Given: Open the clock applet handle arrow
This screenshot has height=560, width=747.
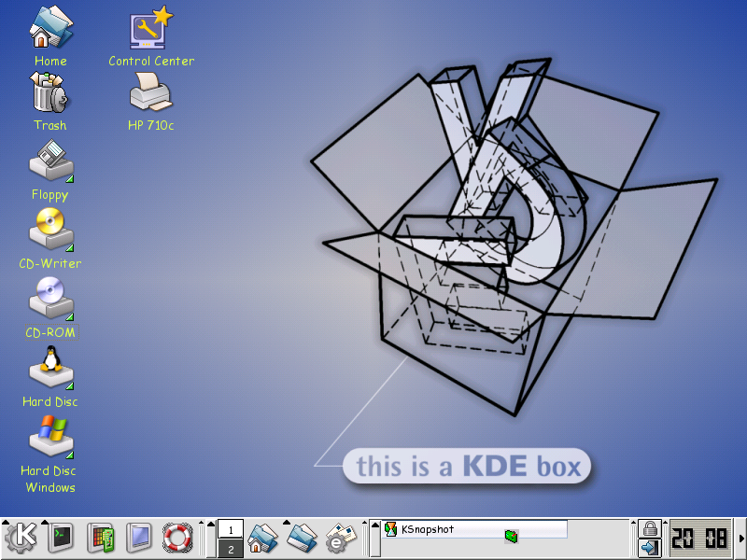Looking at the screenshot, I should (x=666, y=524).
